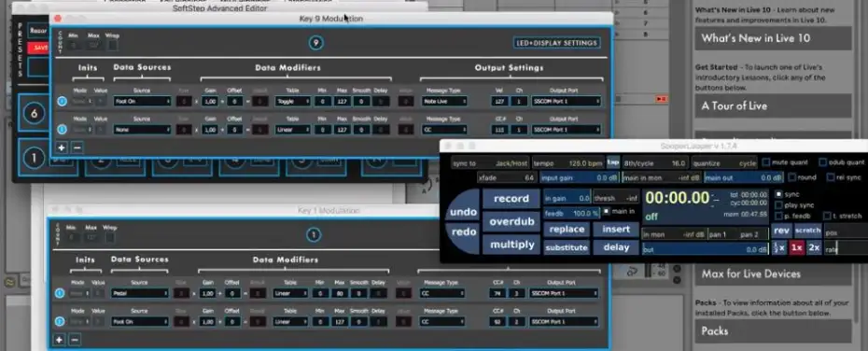This screenshot has height=351, width=868.
Task: Enable p. feedb checkbox
Action: pos(779,216)
